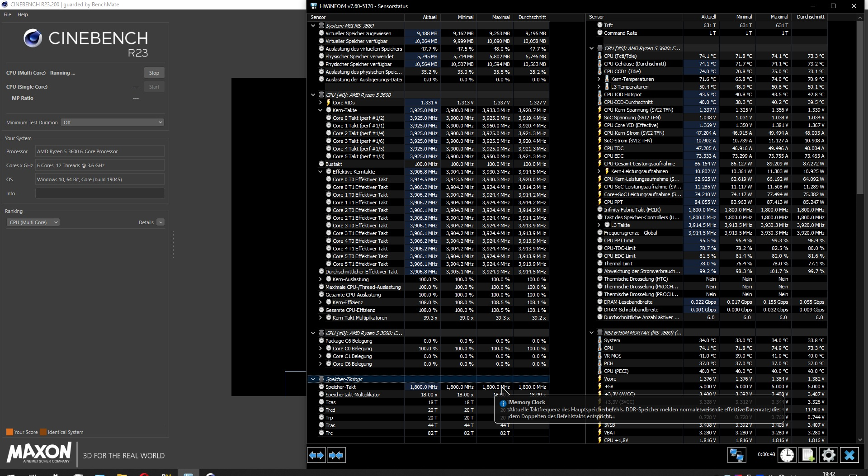The height and width of the screenshot is (476, 868).
Task: Expand the Kern-Temperaturen row
Action: 599,79
